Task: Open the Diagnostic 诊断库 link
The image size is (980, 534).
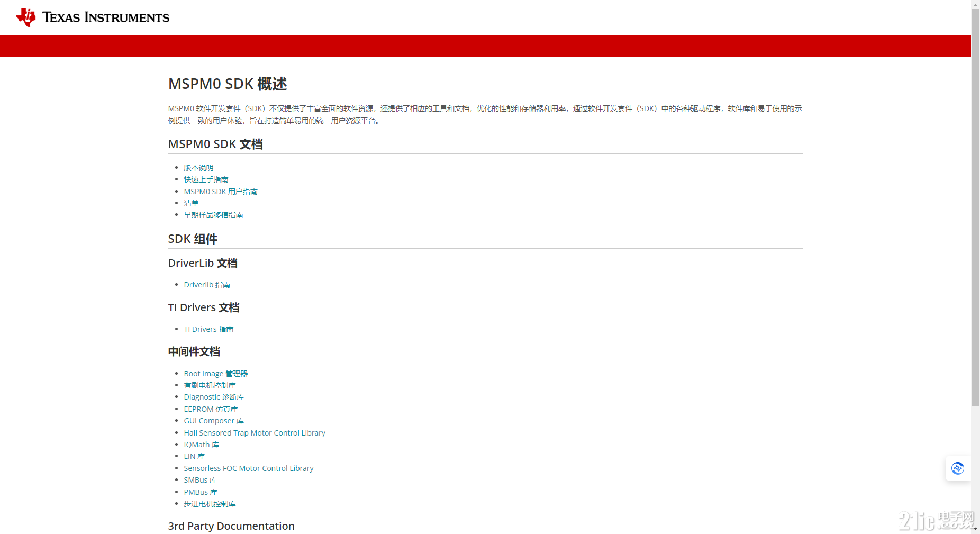Action: click(x=214, y=397)
